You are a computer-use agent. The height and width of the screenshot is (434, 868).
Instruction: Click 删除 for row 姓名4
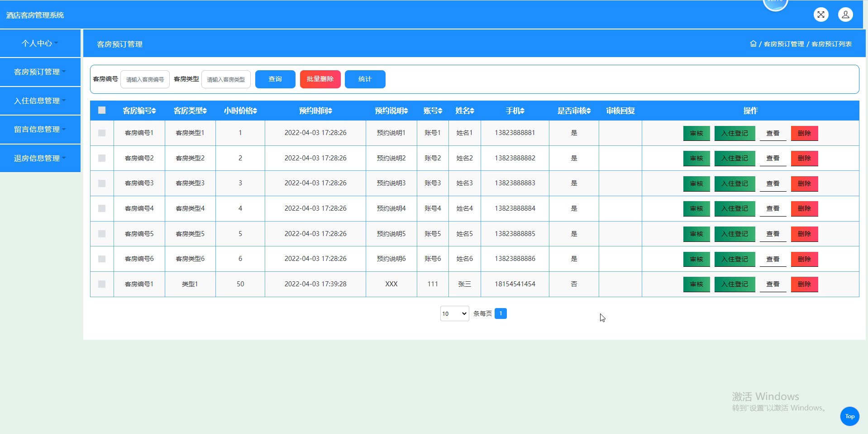point(804,209)
